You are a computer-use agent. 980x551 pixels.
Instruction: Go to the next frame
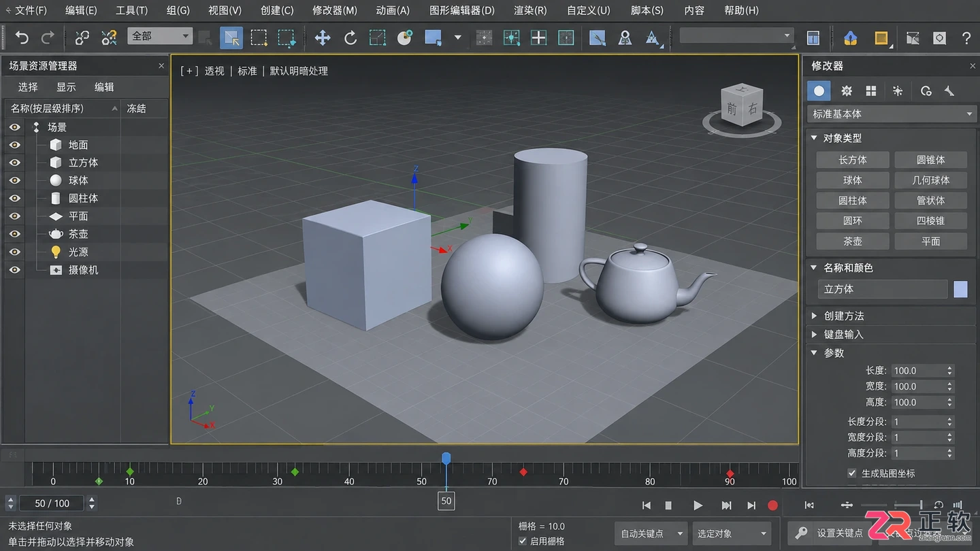tap(726, 505)
